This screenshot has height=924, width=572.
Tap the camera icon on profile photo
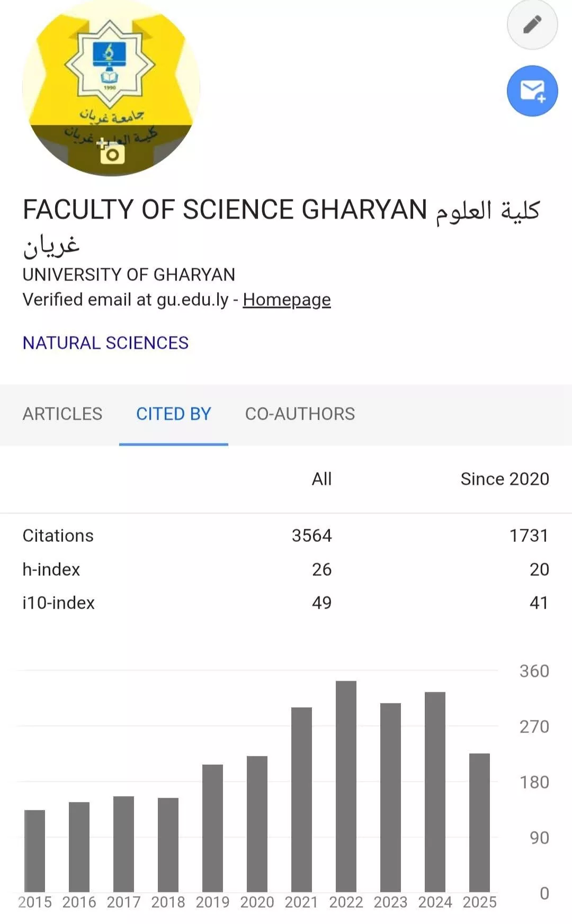(x=111, y=153)
